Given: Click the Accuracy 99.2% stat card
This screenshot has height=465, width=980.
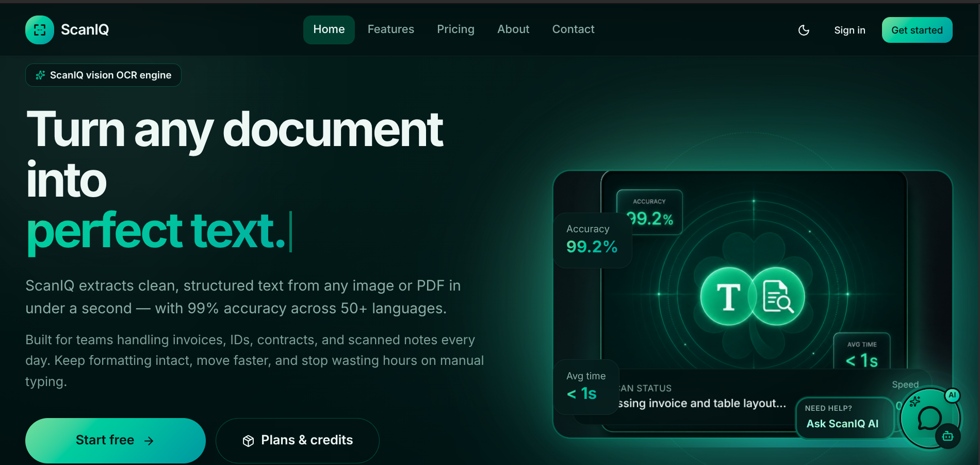Looking at the screenshot, I should click(592, 240).
